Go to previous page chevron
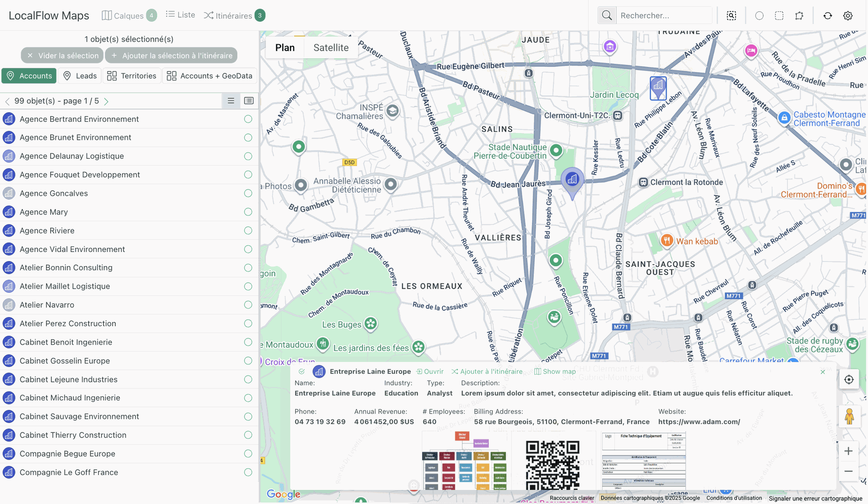 pos(7,101)
